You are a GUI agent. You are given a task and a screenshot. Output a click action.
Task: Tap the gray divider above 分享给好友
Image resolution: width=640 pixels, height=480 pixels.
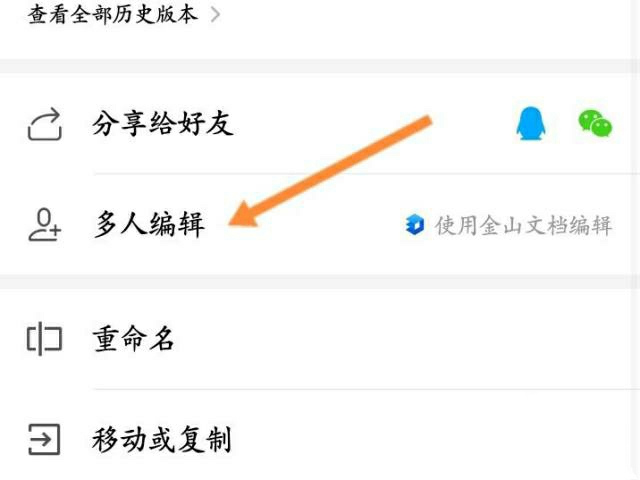(320, 66)
